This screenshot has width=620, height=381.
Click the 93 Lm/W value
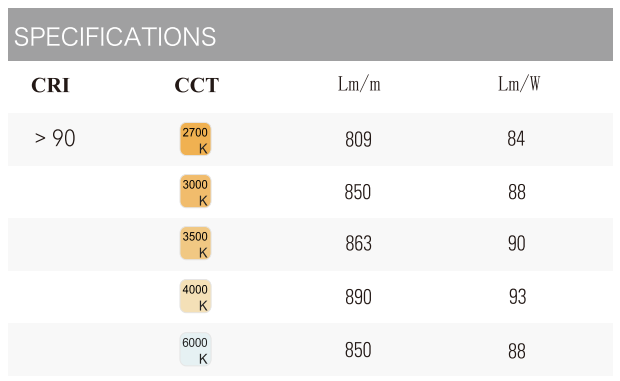coord(518,297)
